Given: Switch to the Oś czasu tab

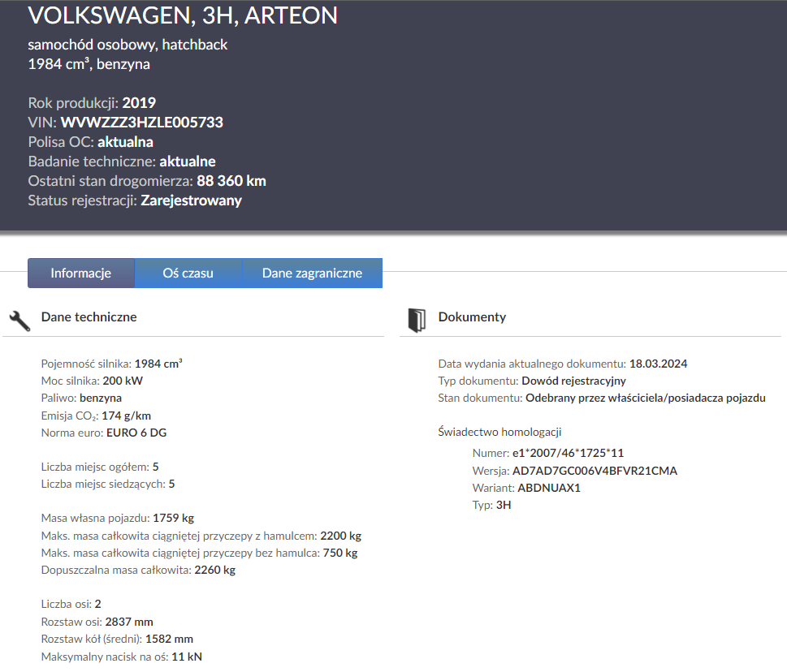Looking at the screenshot, I should 188,274.
